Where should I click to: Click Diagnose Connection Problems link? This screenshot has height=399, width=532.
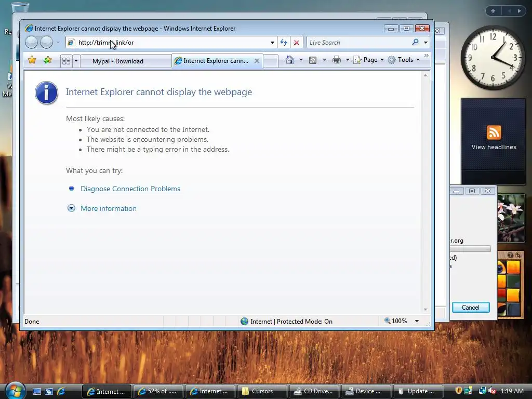[130, 189]
